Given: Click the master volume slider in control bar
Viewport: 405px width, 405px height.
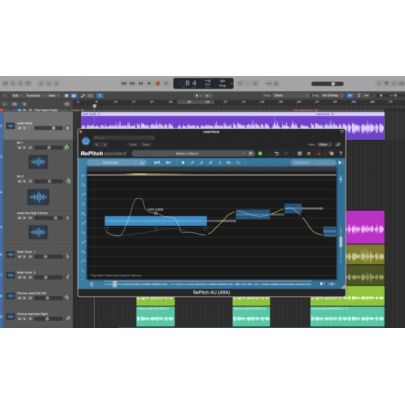Looking at the screenshot, I should pos(327,84).
